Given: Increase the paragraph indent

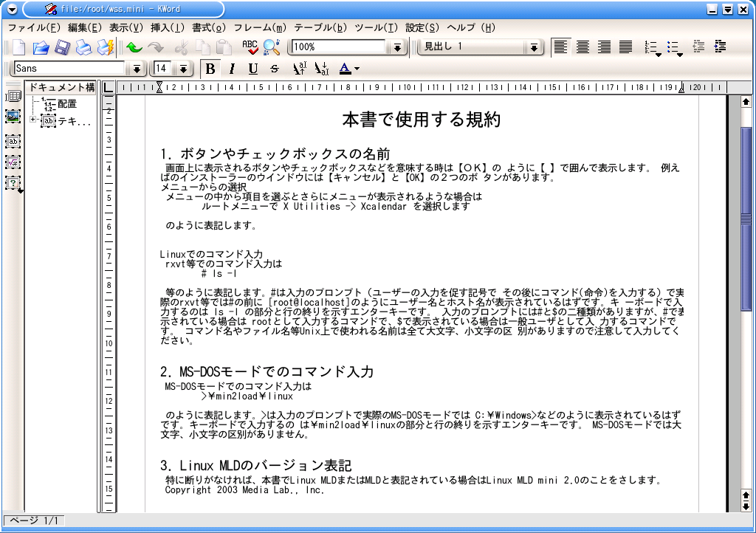Looking at the screenshot, I should coord(721,47).
